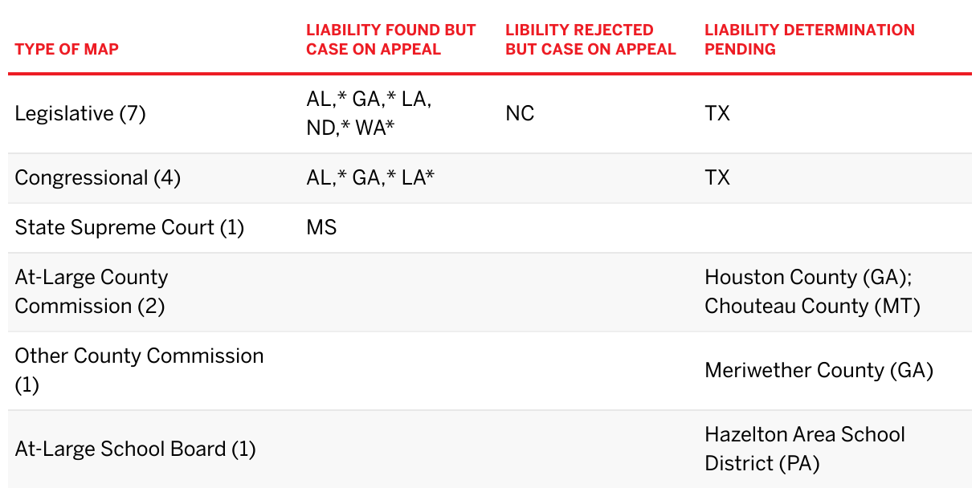Click Meriwether County (GA) cell
The image size is (980, 496).
coord(819,370)
